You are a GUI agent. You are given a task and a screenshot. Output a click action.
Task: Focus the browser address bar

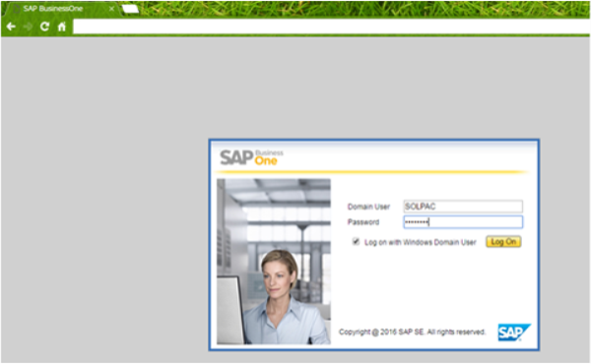[x=332, y=27]
